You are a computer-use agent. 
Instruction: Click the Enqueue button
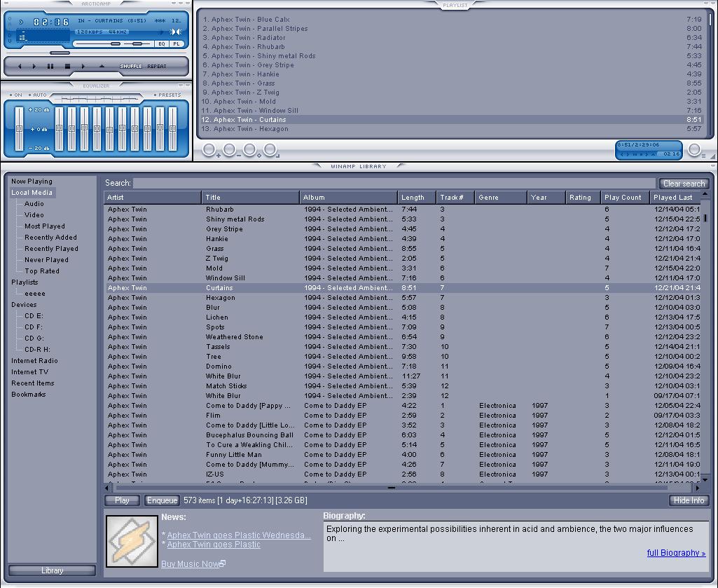(x=162, y=500)
